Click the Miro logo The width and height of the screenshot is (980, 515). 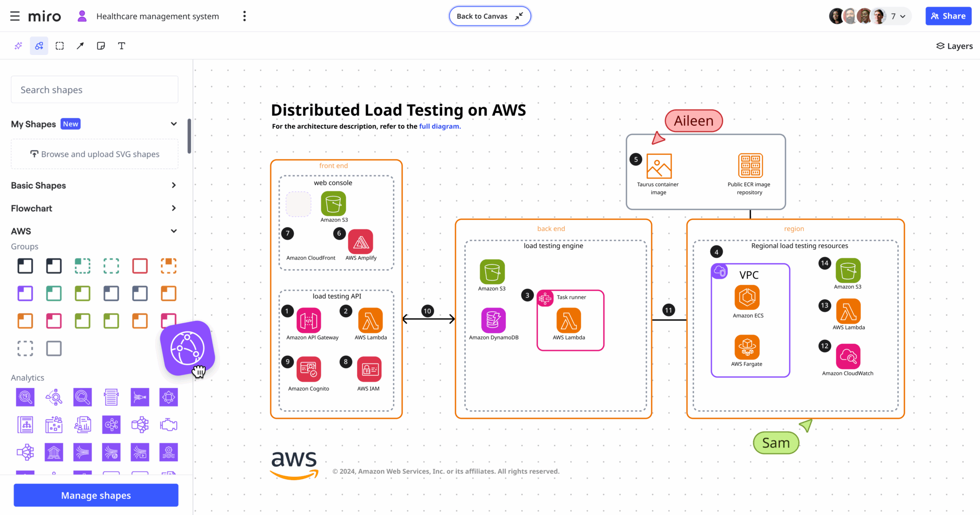coord(45,16)
